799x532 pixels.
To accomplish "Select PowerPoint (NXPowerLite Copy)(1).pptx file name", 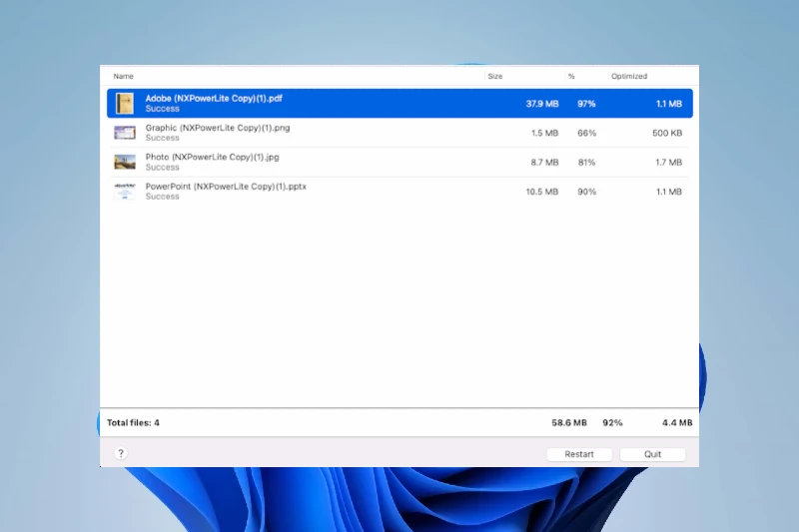I will 226,187.
